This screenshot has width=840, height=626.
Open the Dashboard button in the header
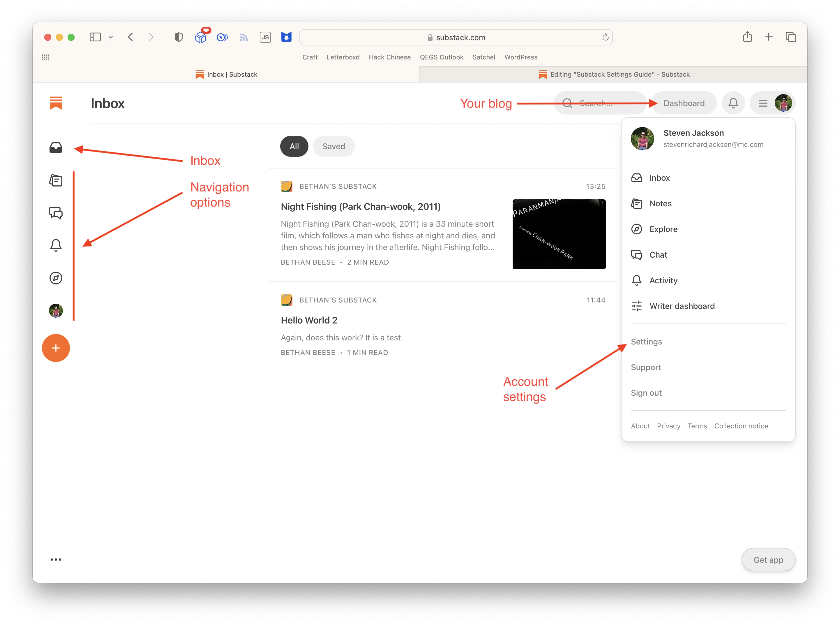(x=684, y=103)
